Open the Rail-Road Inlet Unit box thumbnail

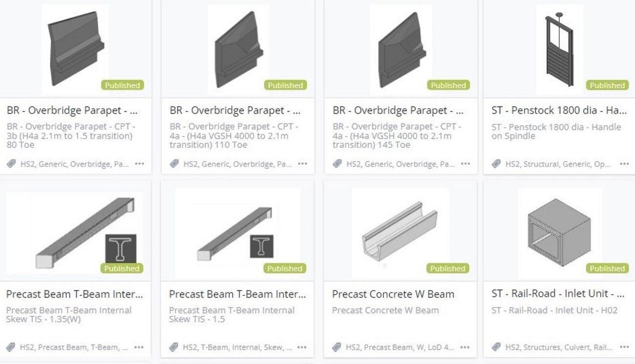click(560, 233)
